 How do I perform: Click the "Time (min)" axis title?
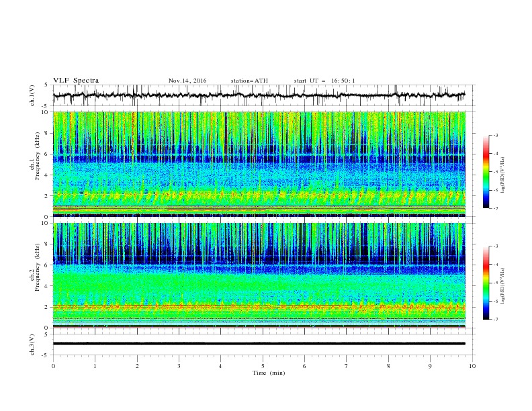269,373
